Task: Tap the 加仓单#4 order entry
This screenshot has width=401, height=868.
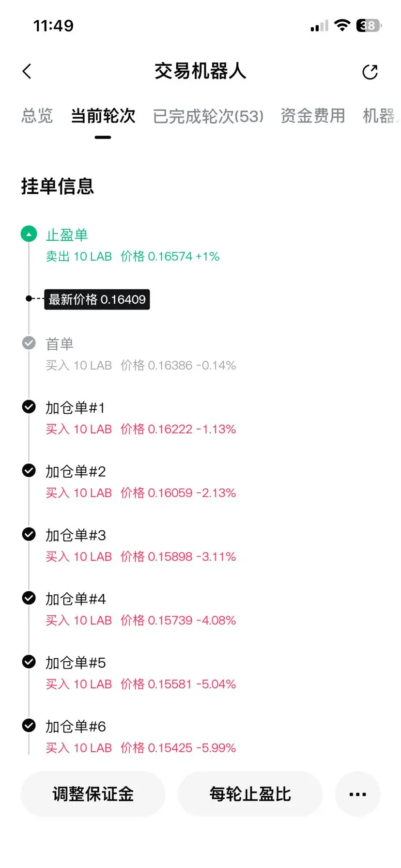Action: coord(141,609)
